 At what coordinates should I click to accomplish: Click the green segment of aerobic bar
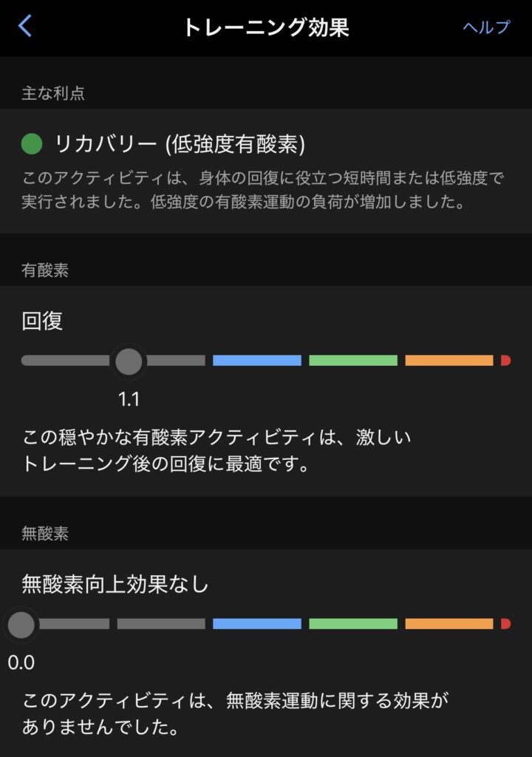click(352, 361)
